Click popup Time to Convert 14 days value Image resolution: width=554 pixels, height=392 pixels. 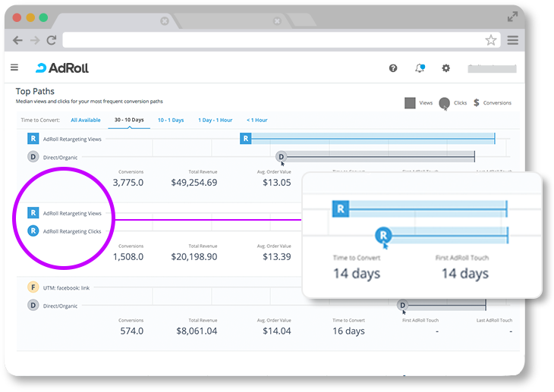coord(357,274)
